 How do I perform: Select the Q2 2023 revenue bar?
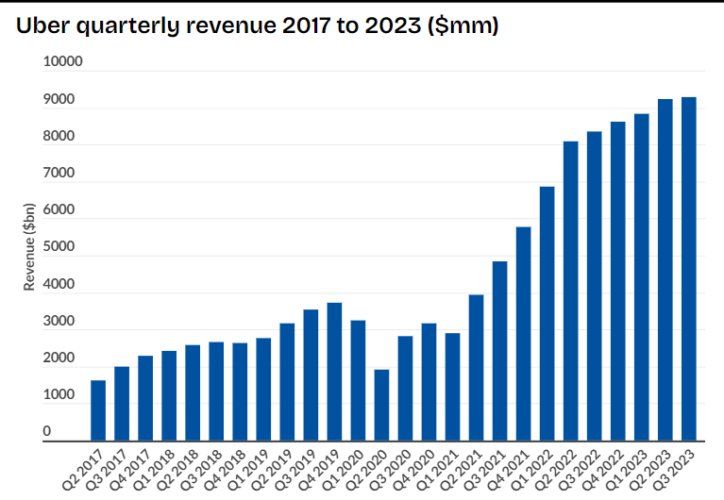665,270
